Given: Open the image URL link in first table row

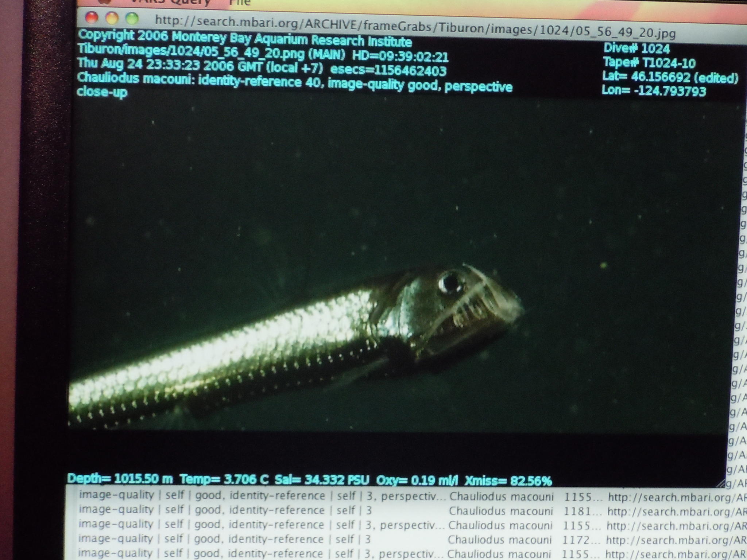Looking at the screenshot, I should [x=677, y=498].
